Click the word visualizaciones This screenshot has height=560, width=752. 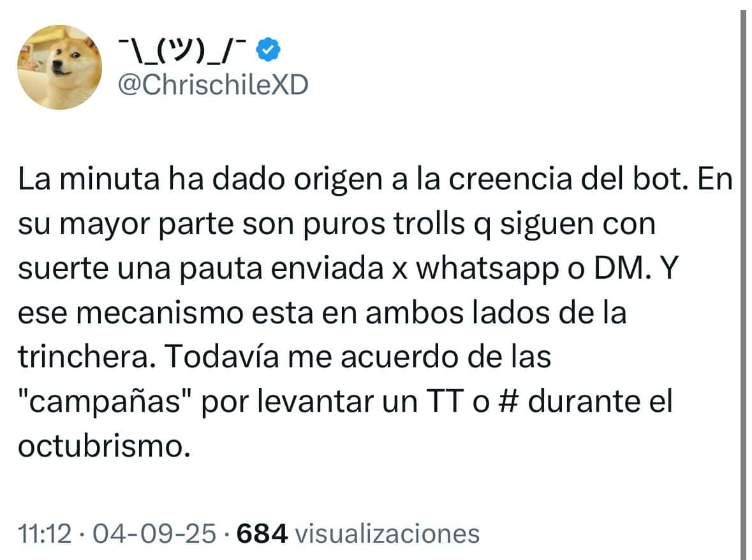click(387, 533)
